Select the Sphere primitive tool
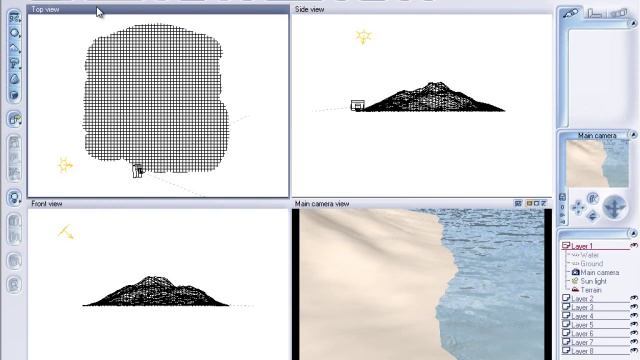Viewport: 640px width, 360px height. click(14, 33)
